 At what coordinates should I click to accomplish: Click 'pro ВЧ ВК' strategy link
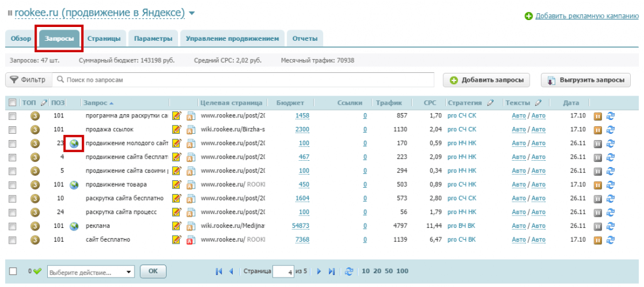coord(461,225)
